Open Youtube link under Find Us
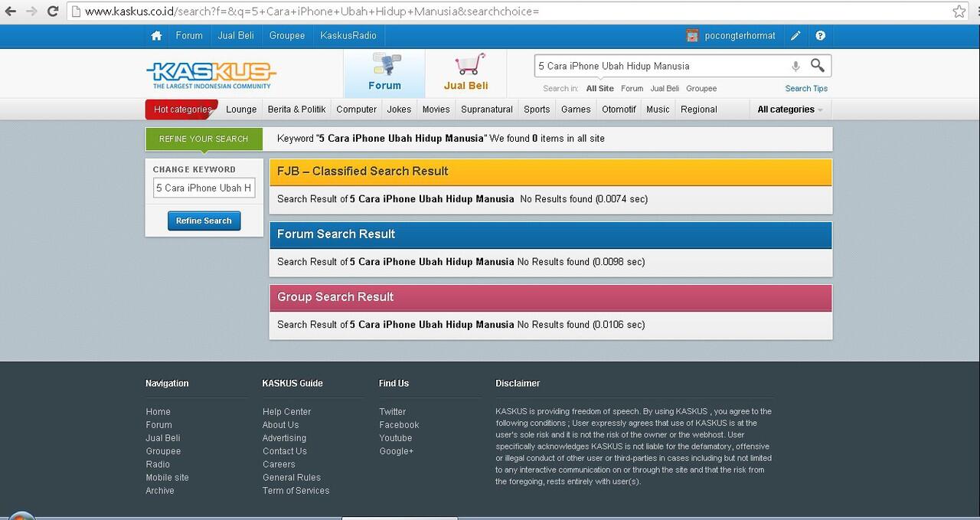The image size is (980, 520). coord(396,438)
